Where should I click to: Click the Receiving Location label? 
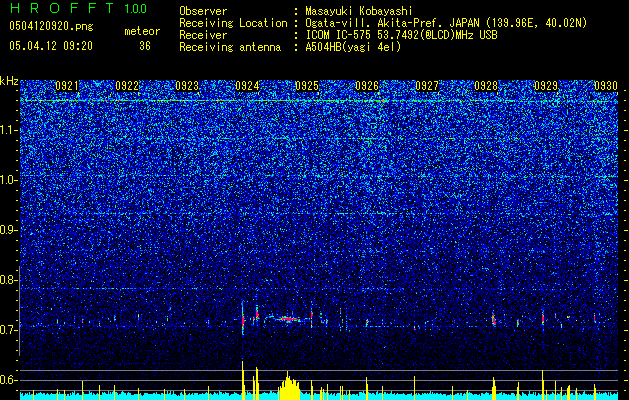click(233, 23)
